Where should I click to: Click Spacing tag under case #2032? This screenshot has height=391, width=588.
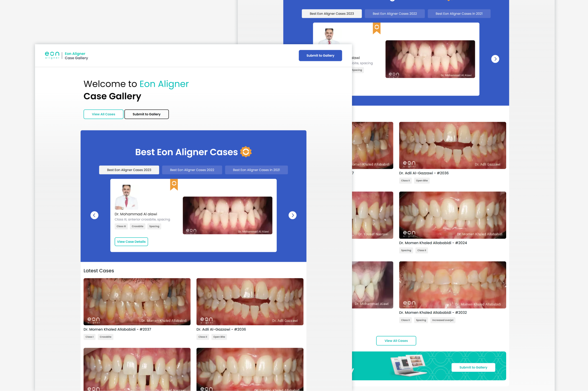(x=421, y=320)
